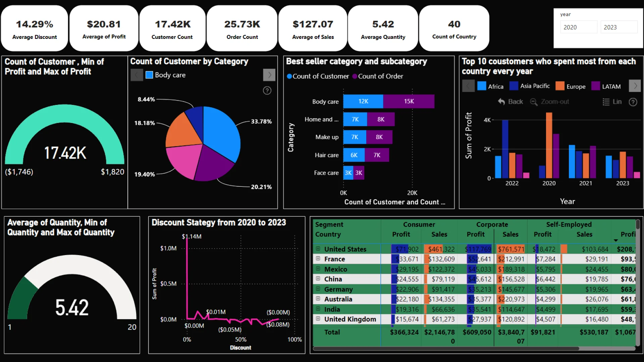Click the $1.14M peak label on line chart
This screenshot has height=362, width=644.
[x=192, y=237]
